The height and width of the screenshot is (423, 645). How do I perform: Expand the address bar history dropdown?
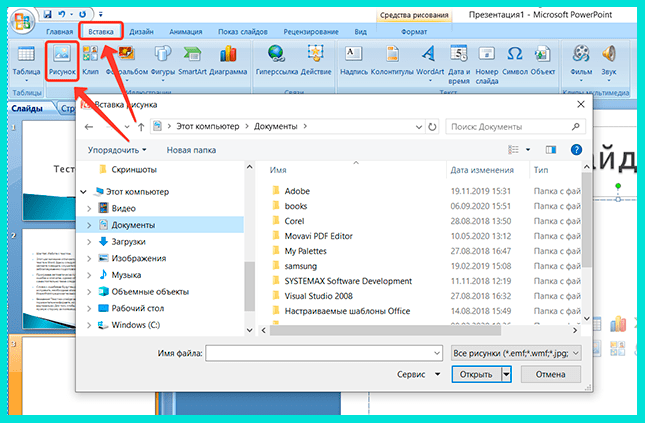point(419,127)
